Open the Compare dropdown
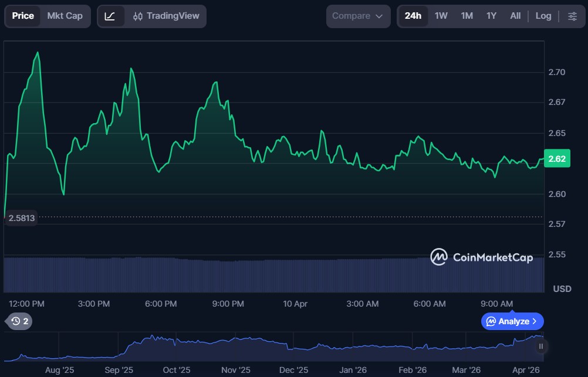Image resolution: width=588 pixels, height=377 pixels. coord(357,16)
